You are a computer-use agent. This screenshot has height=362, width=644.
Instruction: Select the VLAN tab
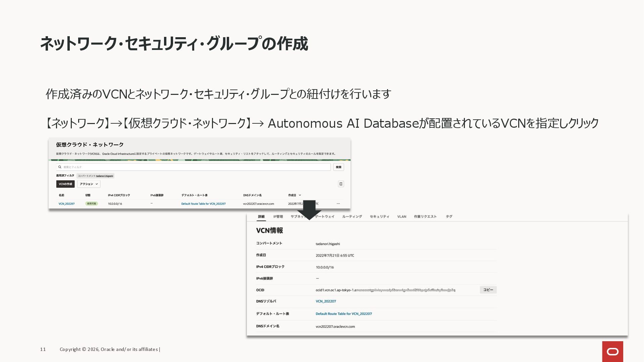tap(401, 217)
